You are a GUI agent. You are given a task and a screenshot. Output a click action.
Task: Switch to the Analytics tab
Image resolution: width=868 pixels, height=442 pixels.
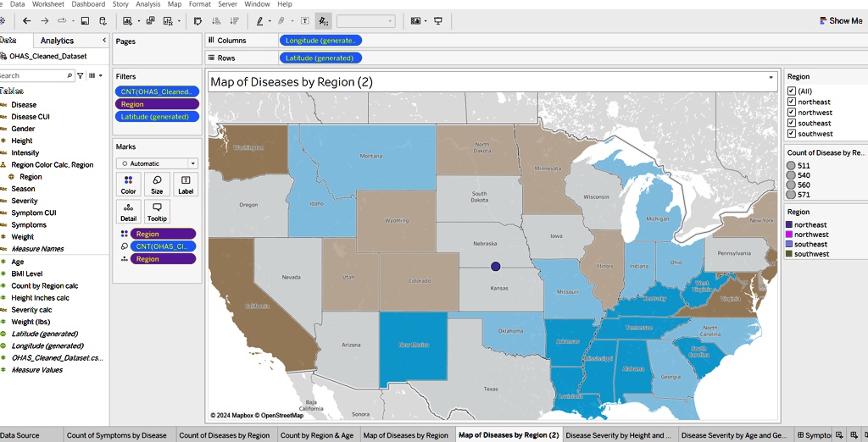coord(57,41)
